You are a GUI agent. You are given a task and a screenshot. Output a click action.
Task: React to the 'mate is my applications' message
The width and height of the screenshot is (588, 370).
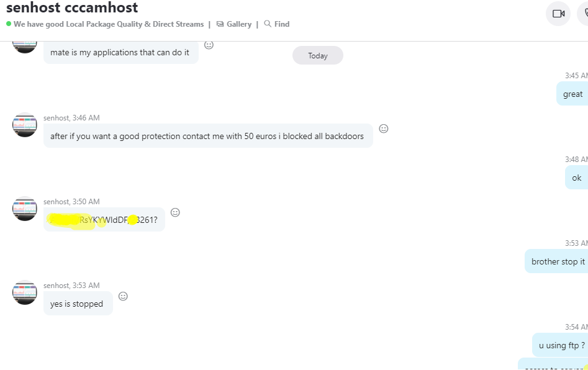click(209, 45)
